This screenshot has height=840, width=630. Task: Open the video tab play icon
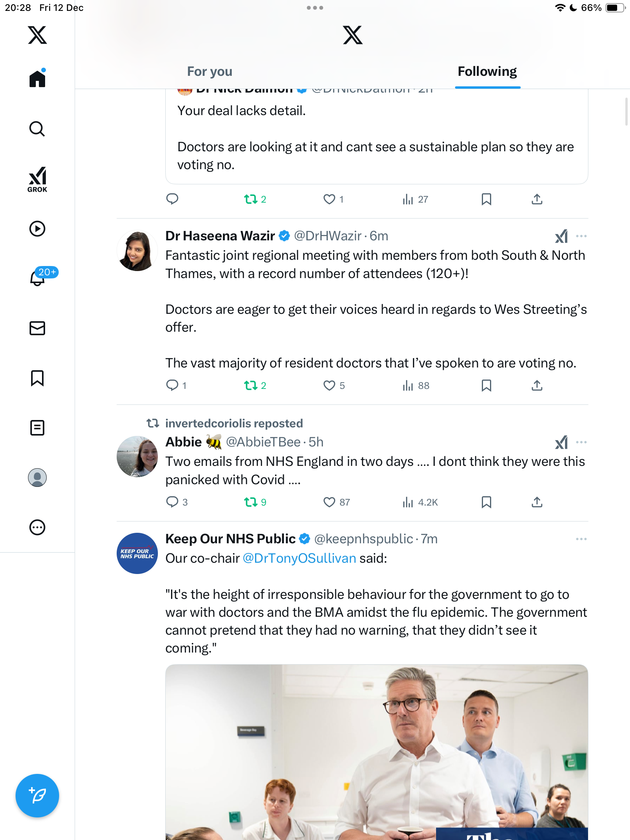pyautogui.click(x=37, y=229)
